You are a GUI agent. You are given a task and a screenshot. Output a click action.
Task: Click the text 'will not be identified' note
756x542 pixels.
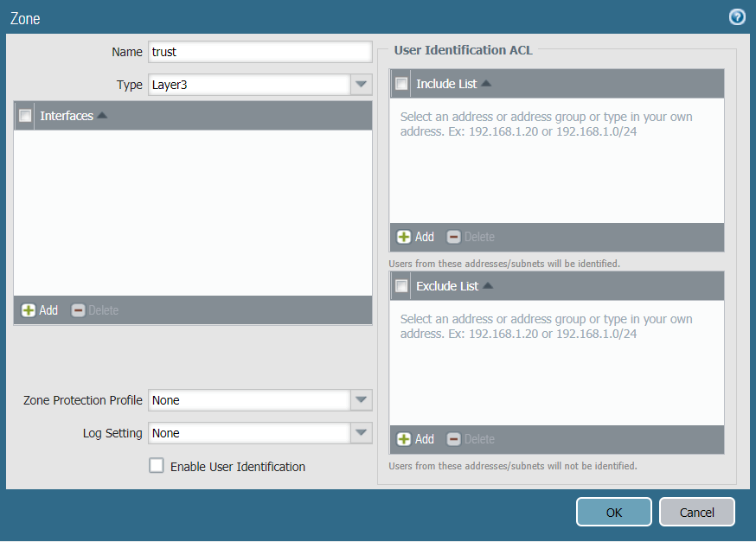point(513,466)
